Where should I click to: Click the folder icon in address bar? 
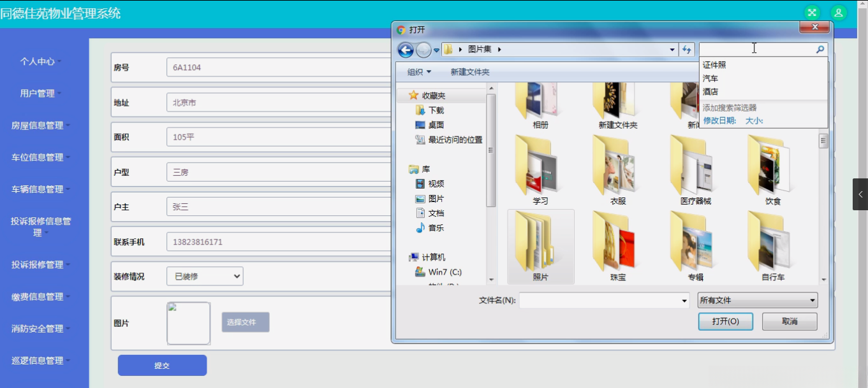coord(448,49)
